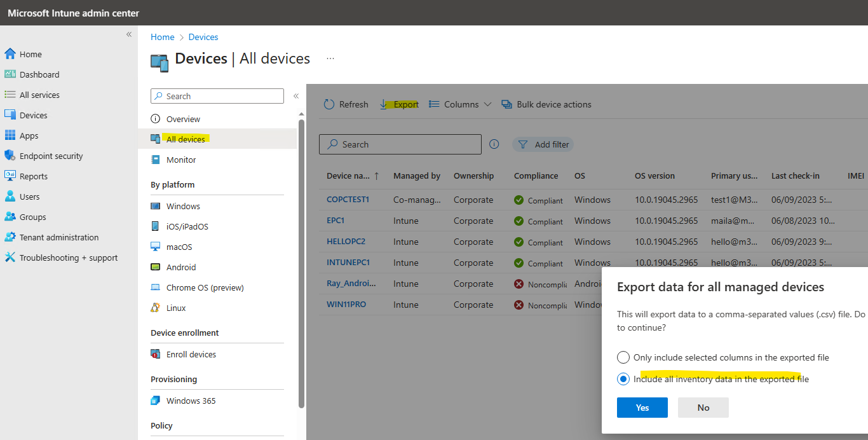The height and width of the screenshot is (440, 868).
Task: Select Include all inventory data radio button
Action: 623,379
